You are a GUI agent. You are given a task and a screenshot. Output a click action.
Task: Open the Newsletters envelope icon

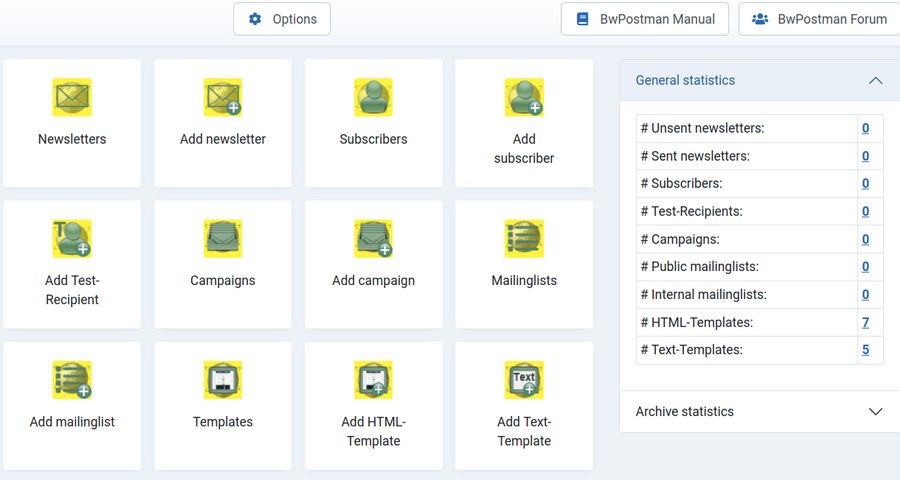tap(72, 97)
